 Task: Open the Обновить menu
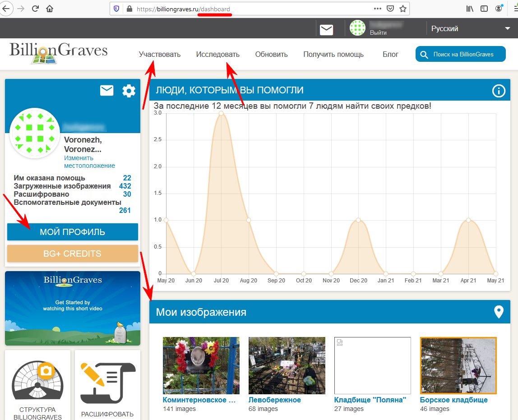[x=271, y=54]
